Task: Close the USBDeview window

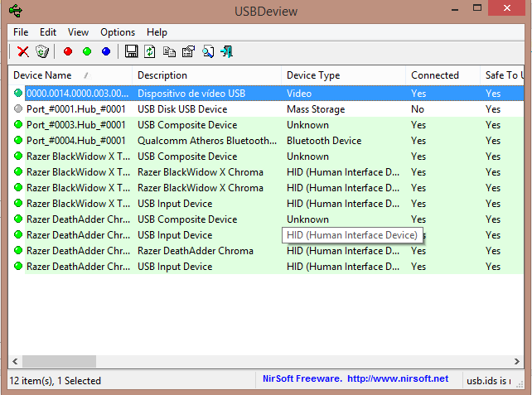Action: (x=507, y=8)
